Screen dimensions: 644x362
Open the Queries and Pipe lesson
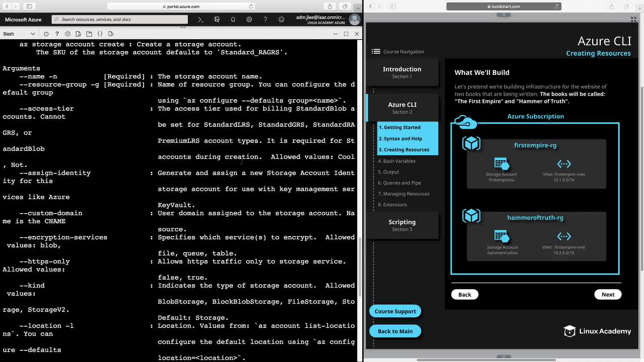pyautogui.click(x=399, y=183)
